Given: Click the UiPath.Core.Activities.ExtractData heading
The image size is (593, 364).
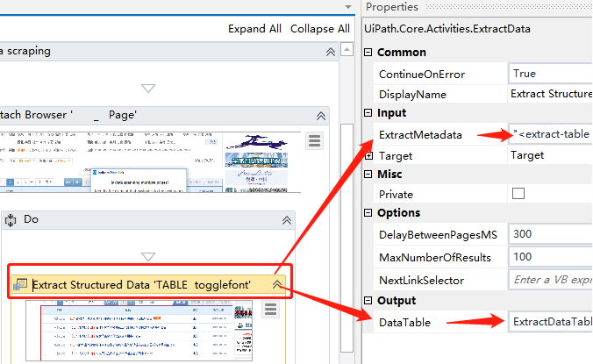Looking at the screenshot, I should pyautogui.click(x=447, y=29).
